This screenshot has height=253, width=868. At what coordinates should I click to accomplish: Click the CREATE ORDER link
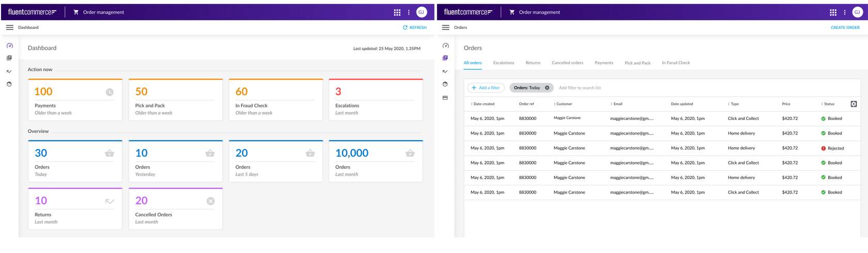[845, 27]
